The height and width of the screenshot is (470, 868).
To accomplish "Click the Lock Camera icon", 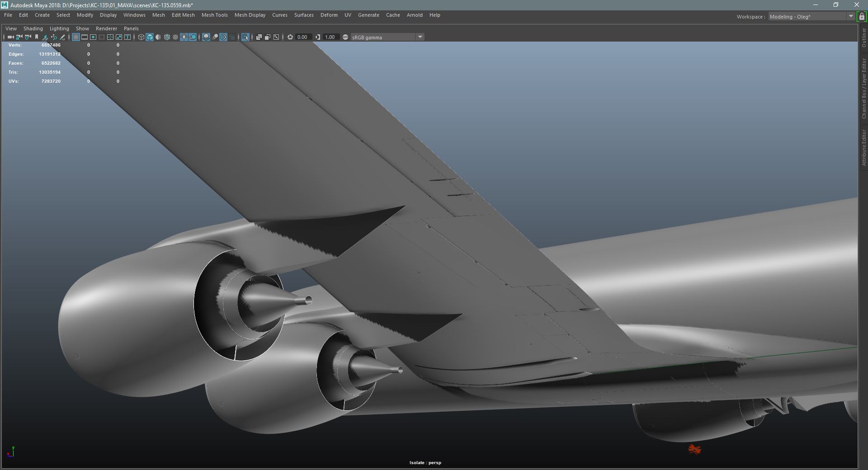I will pyautogui.click(x=19, y=37).
